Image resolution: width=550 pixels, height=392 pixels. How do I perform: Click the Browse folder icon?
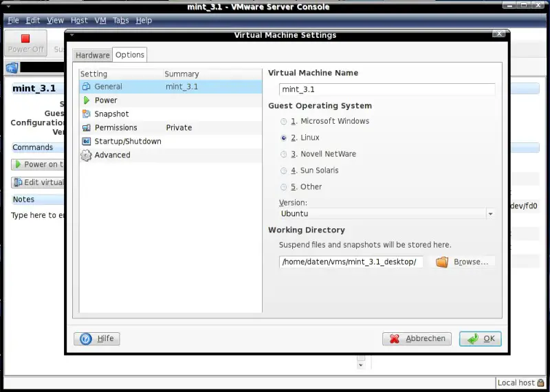(442, 262)
